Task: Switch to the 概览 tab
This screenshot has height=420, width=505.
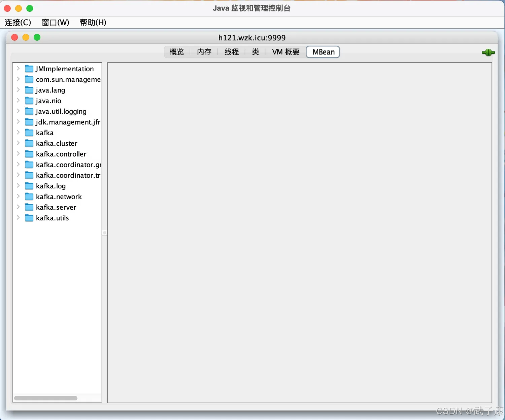Action: tap(177, 52)
